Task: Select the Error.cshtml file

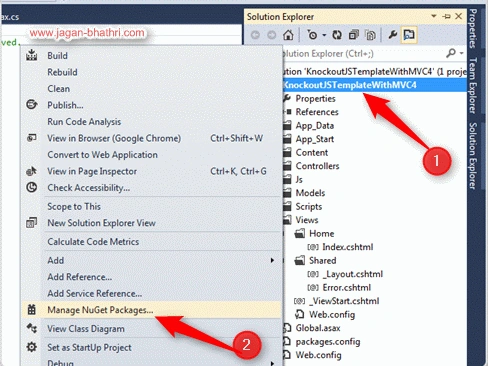Action: 347,288
